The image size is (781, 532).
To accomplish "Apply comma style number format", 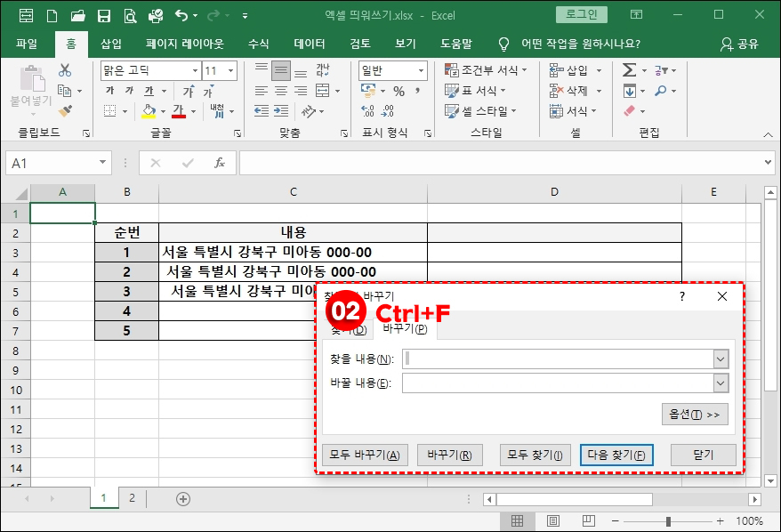I will point(417,91).
